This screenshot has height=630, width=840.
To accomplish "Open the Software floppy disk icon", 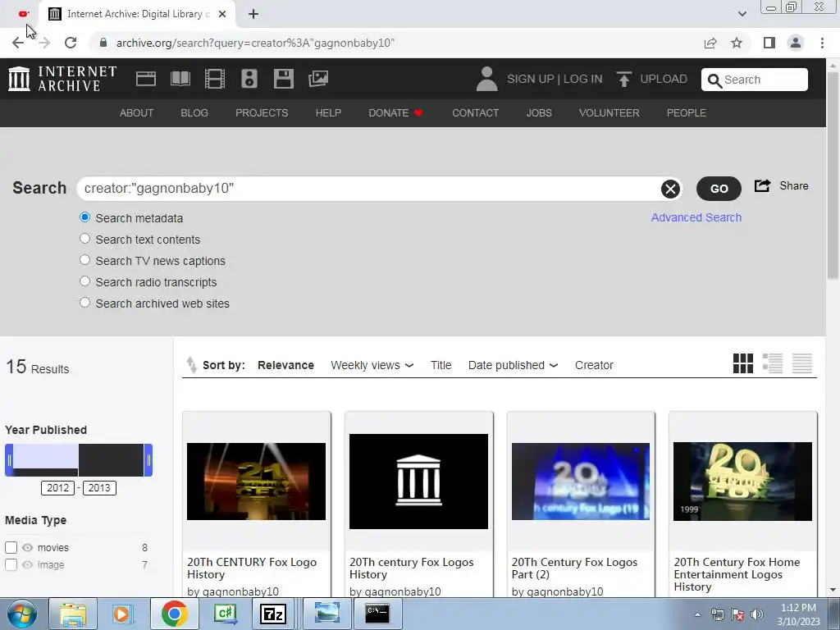I will point(283,79).
